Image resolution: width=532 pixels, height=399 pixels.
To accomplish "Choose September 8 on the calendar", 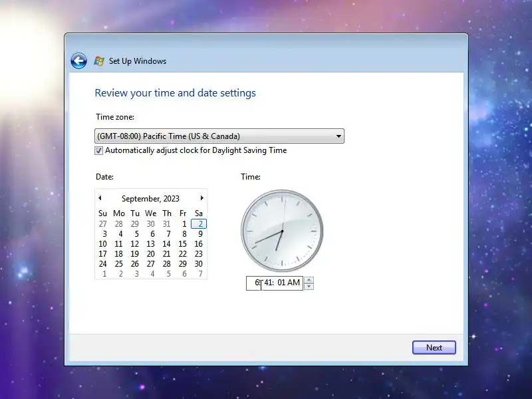I will [x=184, y=234].
